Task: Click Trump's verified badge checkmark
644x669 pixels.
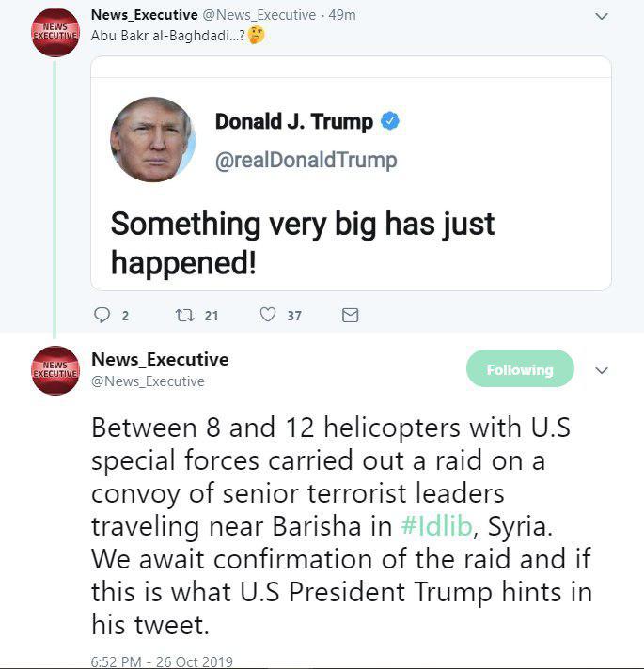Action: (389, 121)
